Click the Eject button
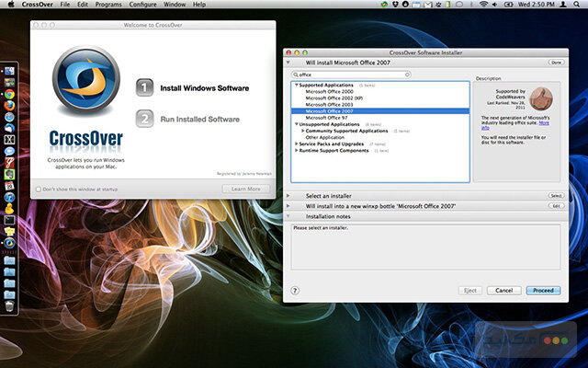 tap(470, 291)
